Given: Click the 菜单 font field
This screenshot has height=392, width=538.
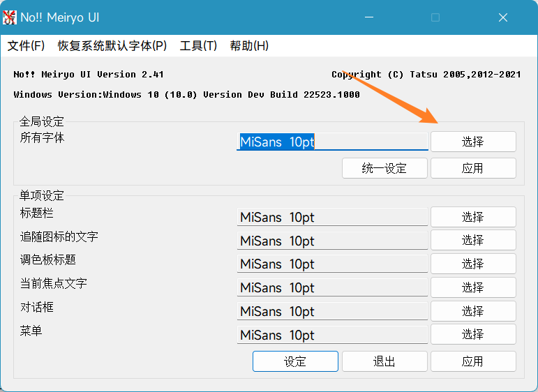Looking at the screenshot, I should 332,335.
